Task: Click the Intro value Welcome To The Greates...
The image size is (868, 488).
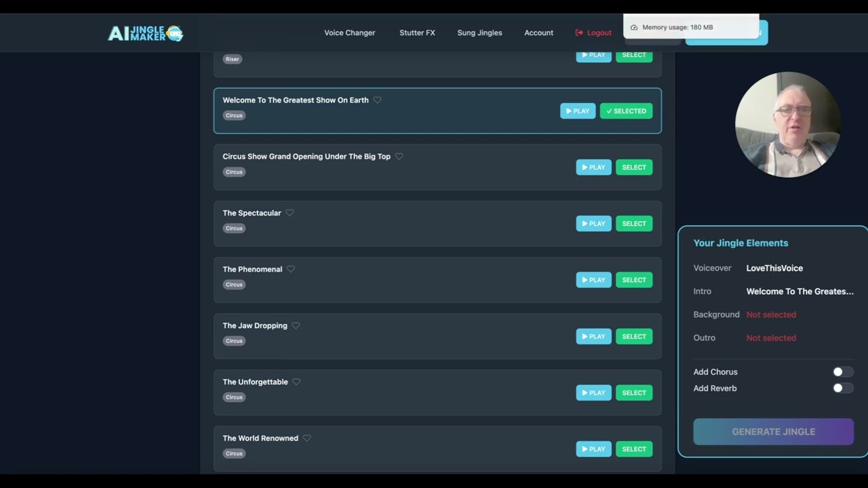Action: click(800, 291)
